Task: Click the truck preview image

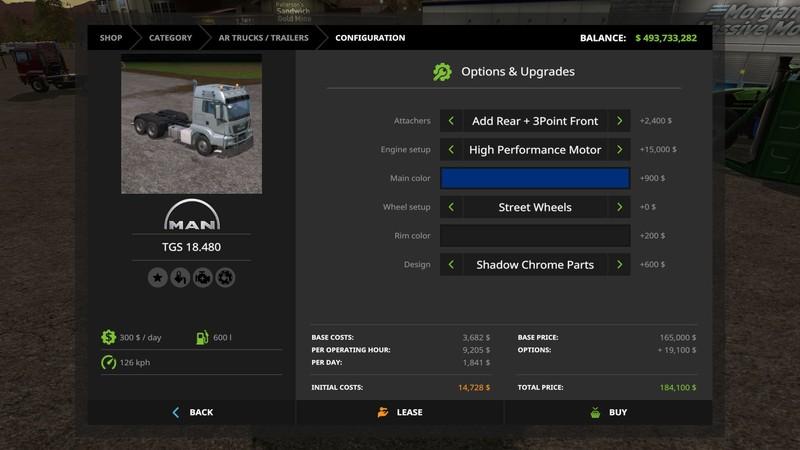Action: (x=191, y=124)
